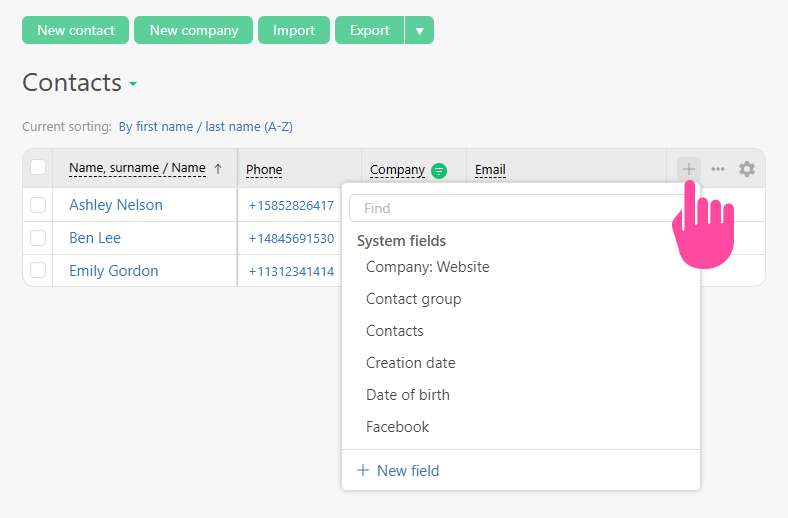This screenshot has width=788, height=518.
Task: Choose Contact group from system fields
Action: (413, 299)
